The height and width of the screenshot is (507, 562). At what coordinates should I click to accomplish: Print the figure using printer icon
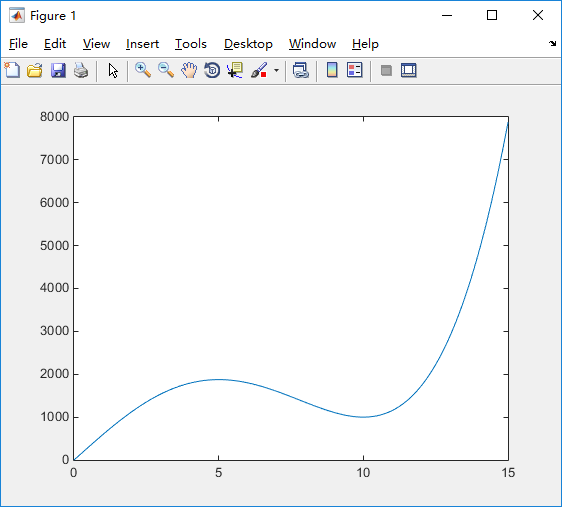(x=81, y=70)
